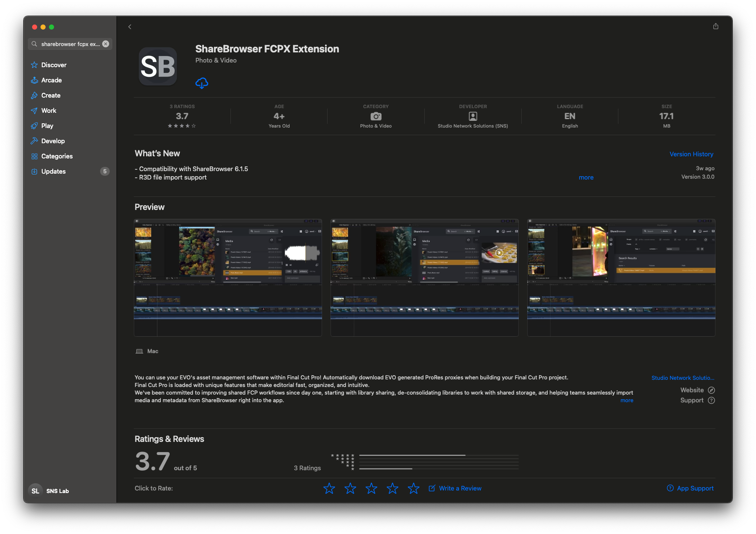Click Version 3.0.0 text
The height and width of the screenshot is (534, 756).
pos(698,177)
